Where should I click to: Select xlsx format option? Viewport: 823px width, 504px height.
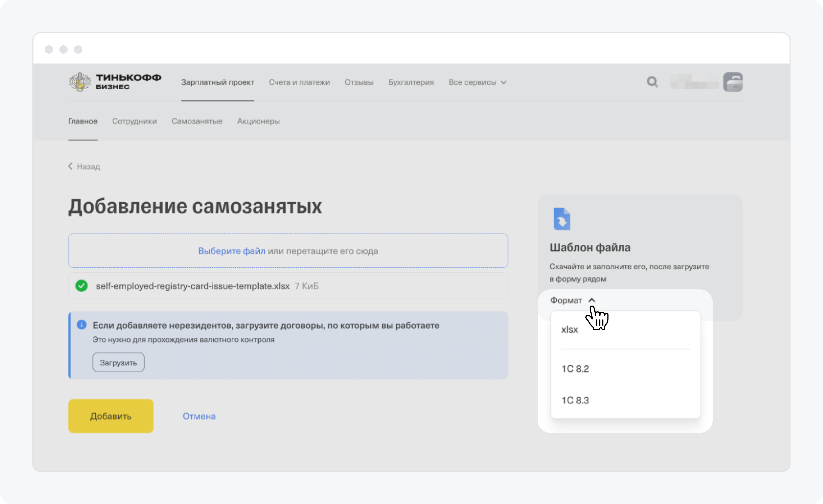coord(570,330)
